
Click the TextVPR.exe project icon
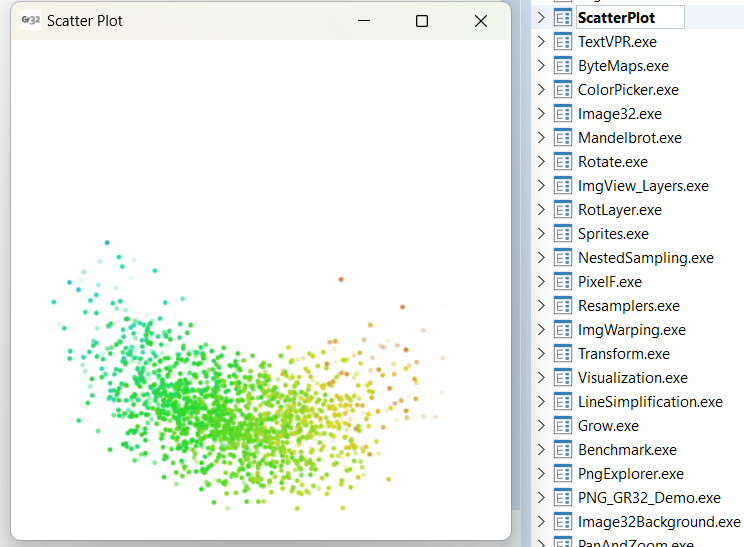point(563,42)
